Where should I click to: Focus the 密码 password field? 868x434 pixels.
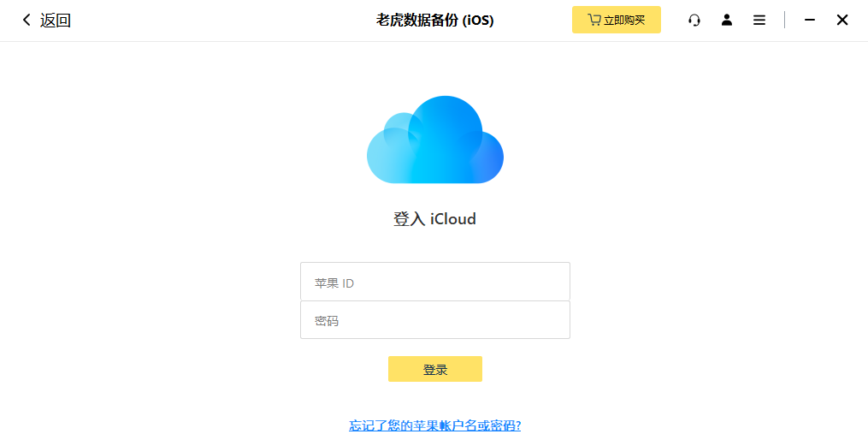435,320
